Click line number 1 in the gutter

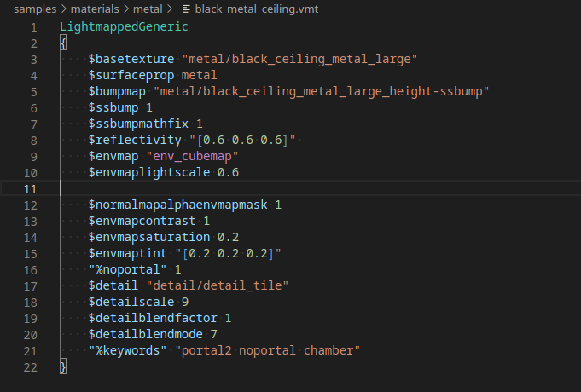click(34, 27)
